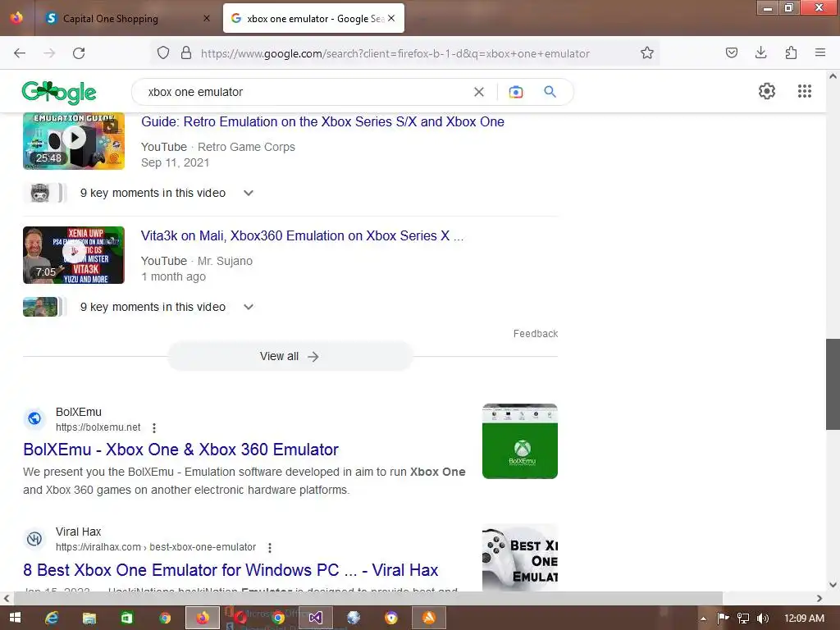Open File Explorer from taskbar
Viewport: 840px width, 630px height.
point(89,619)
